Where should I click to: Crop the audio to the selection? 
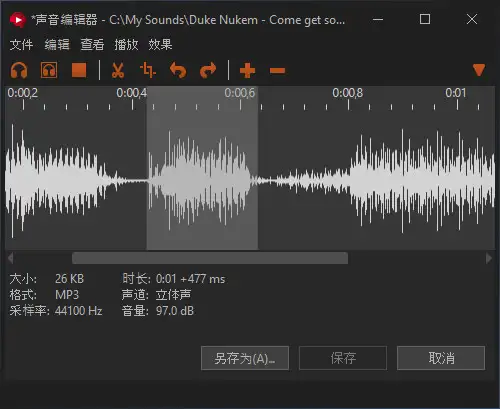(x=148, y=70)
